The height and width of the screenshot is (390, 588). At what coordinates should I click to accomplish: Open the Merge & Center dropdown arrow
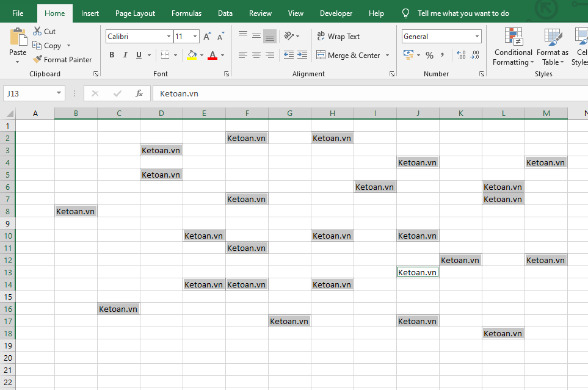pos(387,56)
